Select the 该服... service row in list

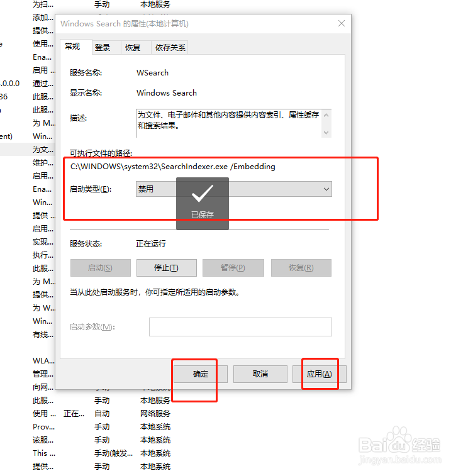point(43,440)
